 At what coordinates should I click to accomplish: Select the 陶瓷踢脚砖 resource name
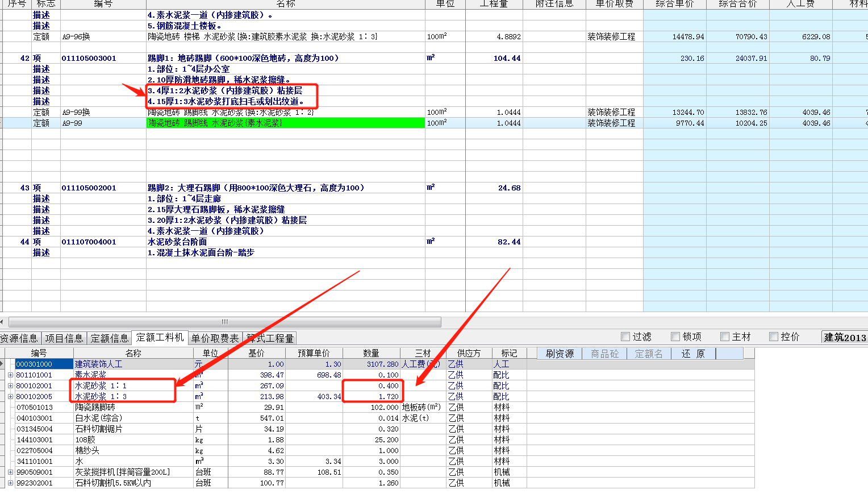[x=95, y=408]
